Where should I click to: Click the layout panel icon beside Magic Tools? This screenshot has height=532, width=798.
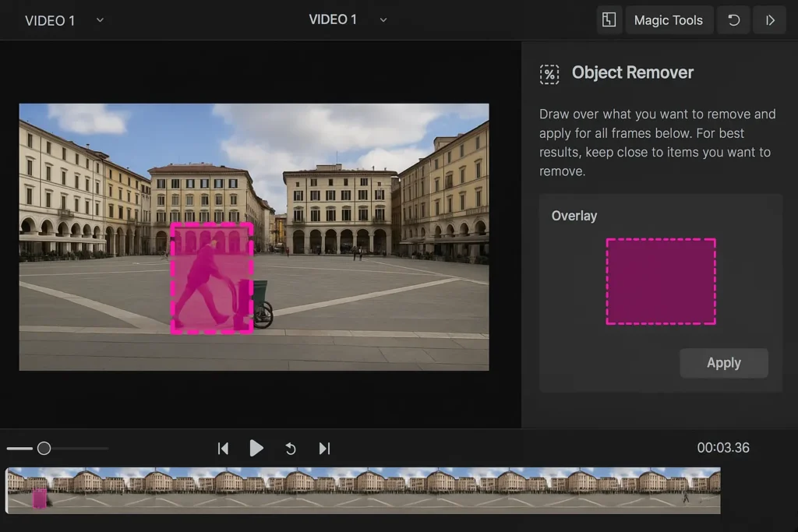pyautogui.click(x=609, y=20)
